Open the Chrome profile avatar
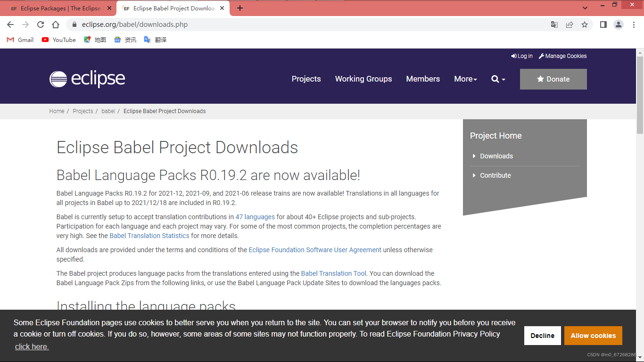This screenshot has width=644, height=362. [x=619, y=25]
